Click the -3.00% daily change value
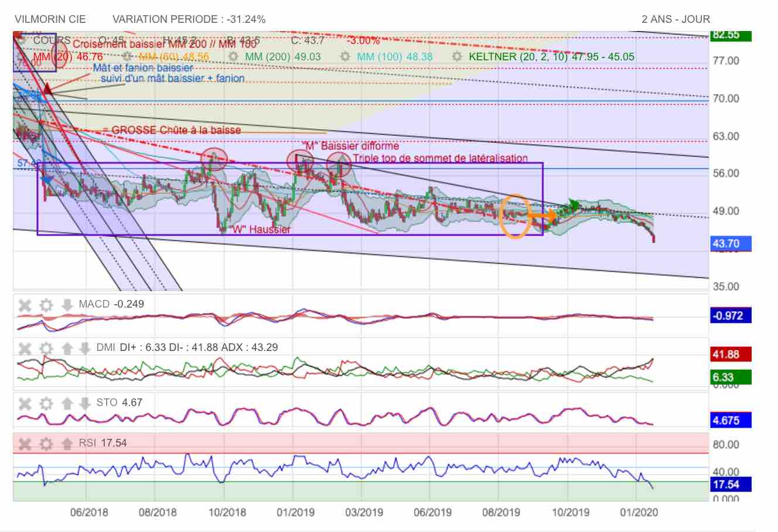The image size is (778, 532). pos(363,40)
